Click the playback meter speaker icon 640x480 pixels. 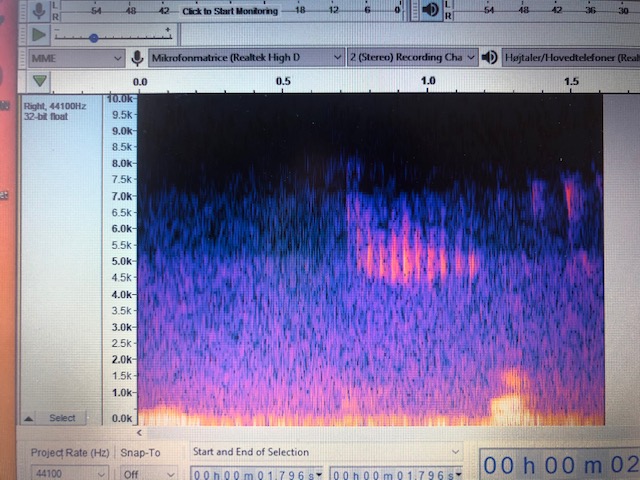[x=430, y=10]
